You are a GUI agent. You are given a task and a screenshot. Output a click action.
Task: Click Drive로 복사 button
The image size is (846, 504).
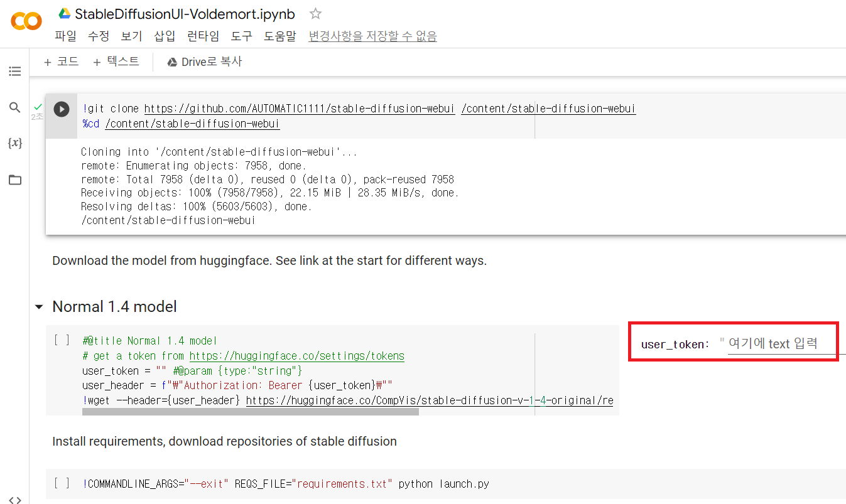coord(205,62)
